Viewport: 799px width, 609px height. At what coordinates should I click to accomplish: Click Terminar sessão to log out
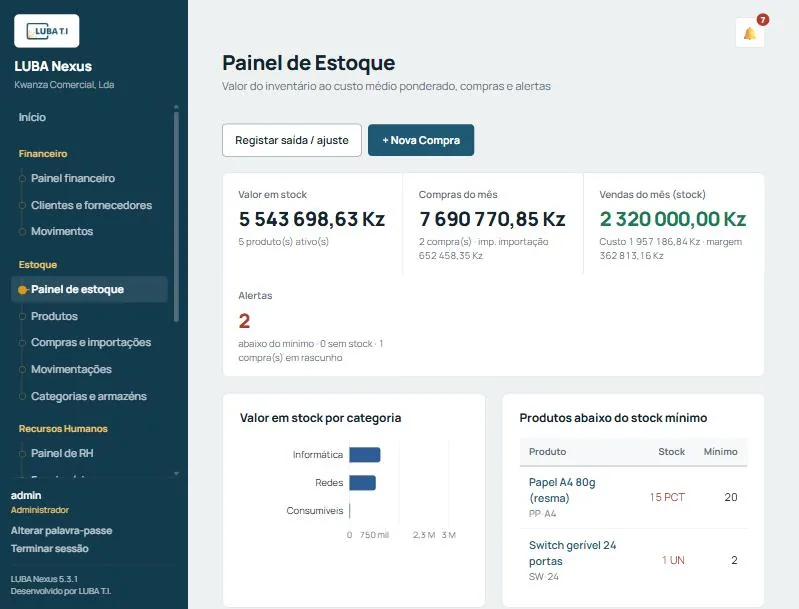(x=49, y=548)
